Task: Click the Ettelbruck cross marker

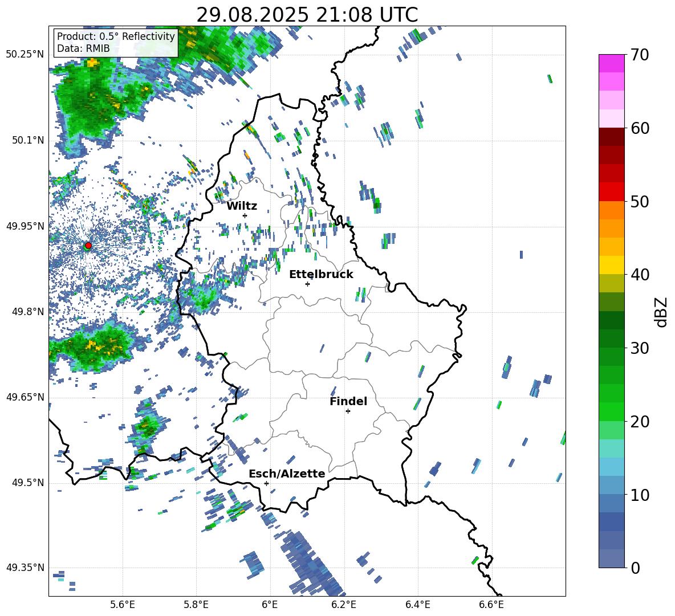Action: [307, 284]
